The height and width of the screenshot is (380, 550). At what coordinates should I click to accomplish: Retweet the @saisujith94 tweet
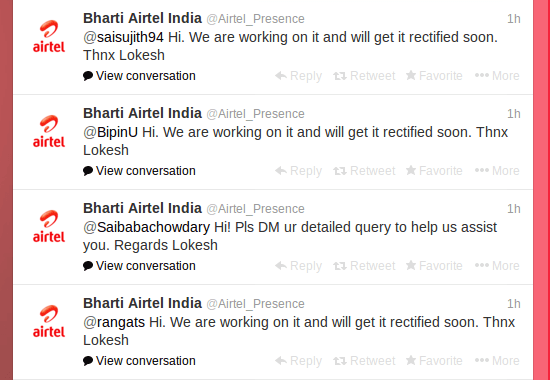[364, 76]
